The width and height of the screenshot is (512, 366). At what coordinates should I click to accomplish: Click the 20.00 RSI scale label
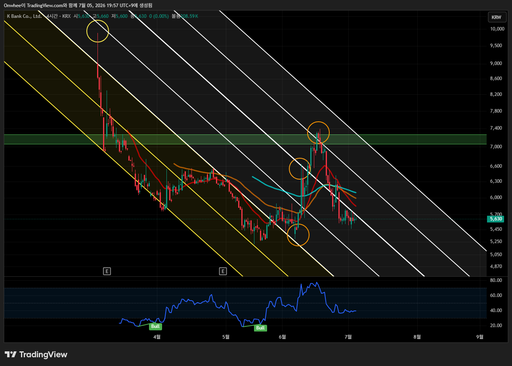click(496, 325)
